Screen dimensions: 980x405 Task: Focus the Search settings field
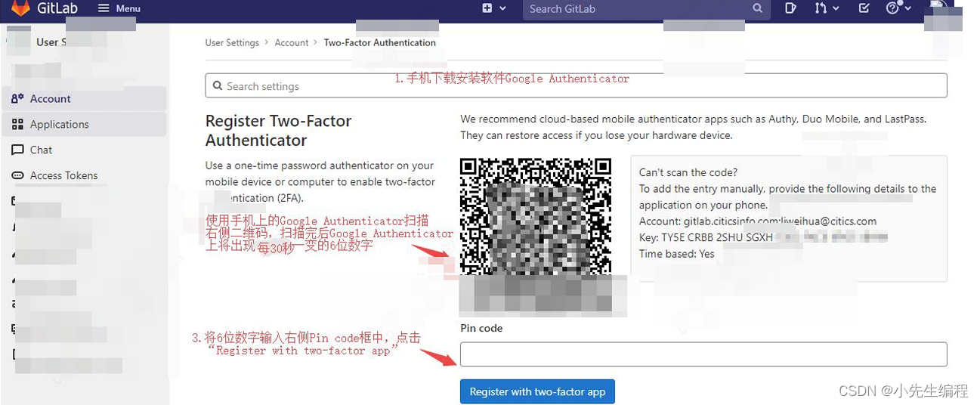[576, 85]
